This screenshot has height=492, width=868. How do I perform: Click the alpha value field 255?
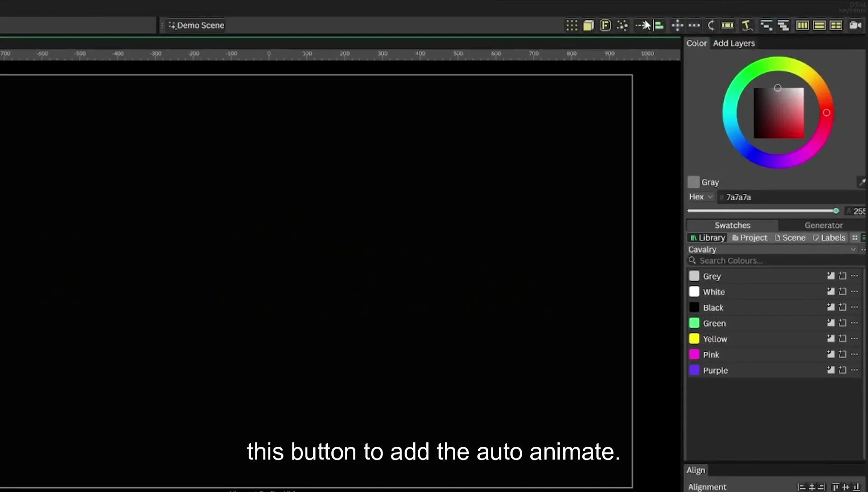856,211
